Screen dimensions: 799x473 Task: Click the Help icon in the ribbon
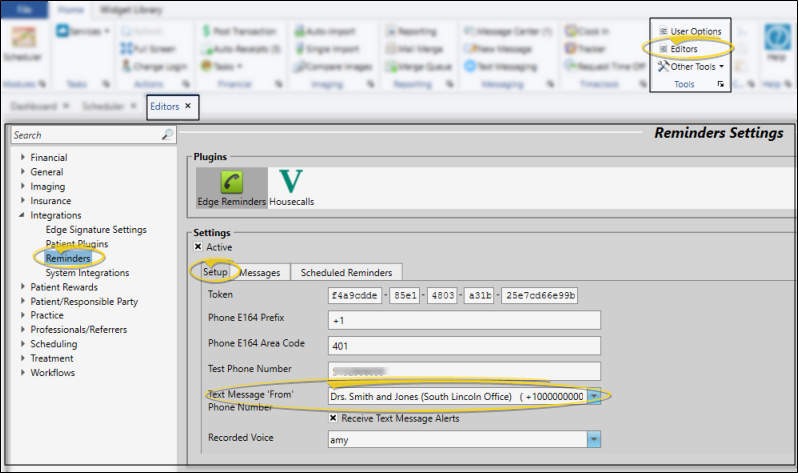pos(777,43)
